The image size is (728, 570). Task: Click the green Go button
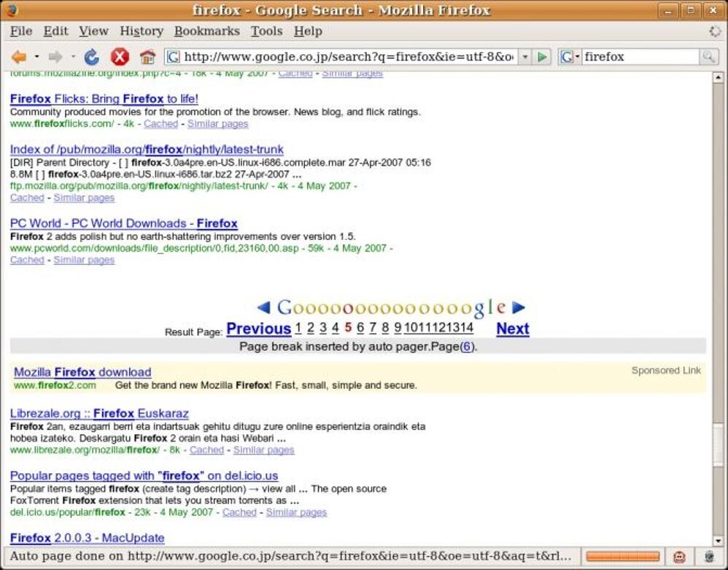tap(542, 57)
